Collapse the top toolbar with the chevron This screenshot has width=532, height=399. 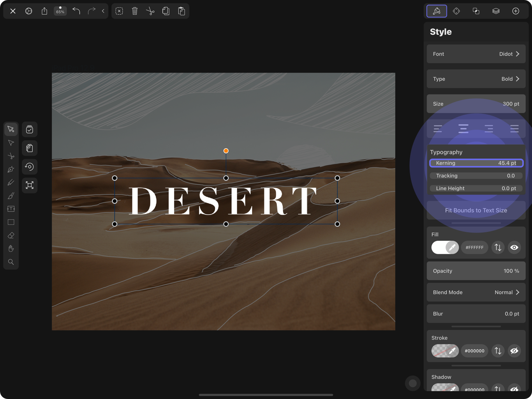click(103, 11)
